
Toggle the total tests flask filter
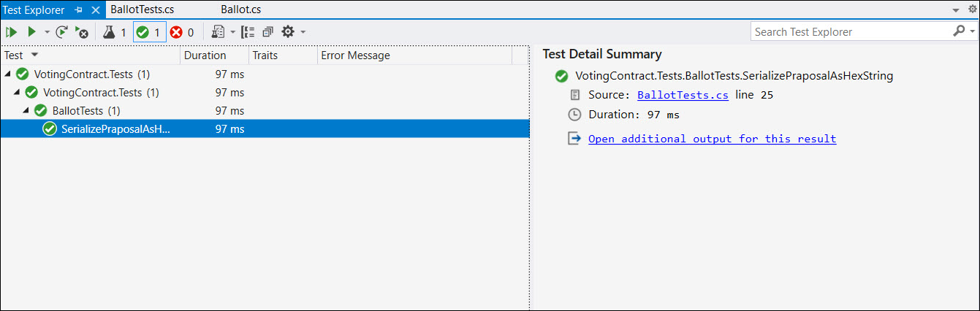(113, 32)
